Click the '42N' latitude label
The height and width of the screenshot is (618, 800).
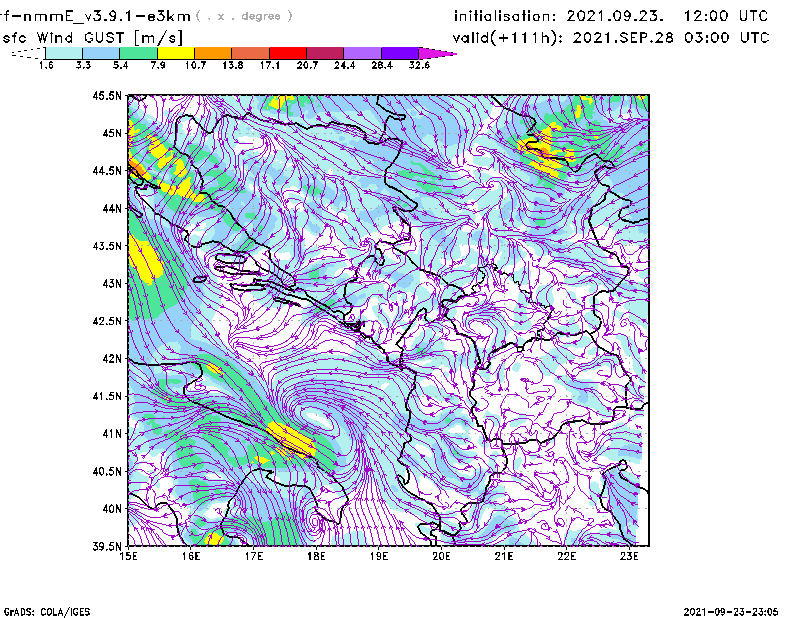tap(112, 358)
